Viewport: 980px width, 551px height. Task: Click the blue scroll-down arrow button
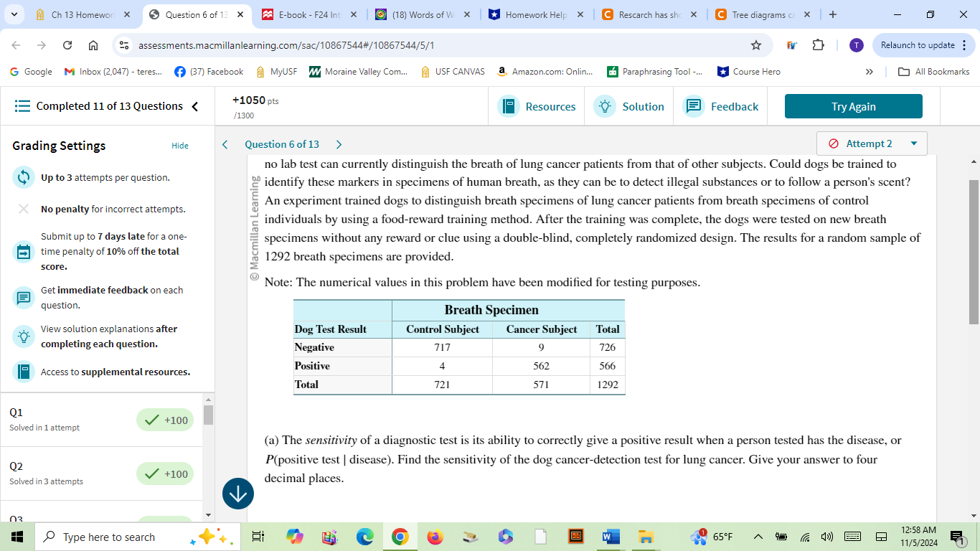pos(237,494)
